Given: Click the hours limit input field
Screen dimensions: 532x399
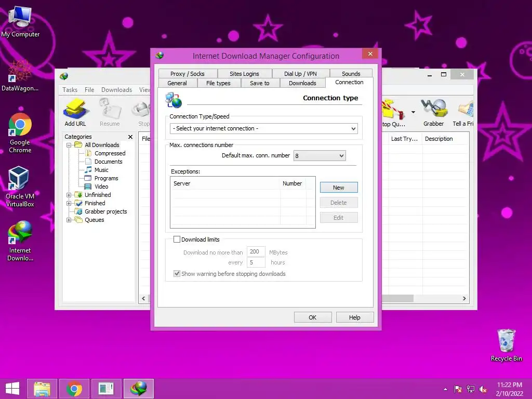Looking at the screenshot, I should point(256,262).
